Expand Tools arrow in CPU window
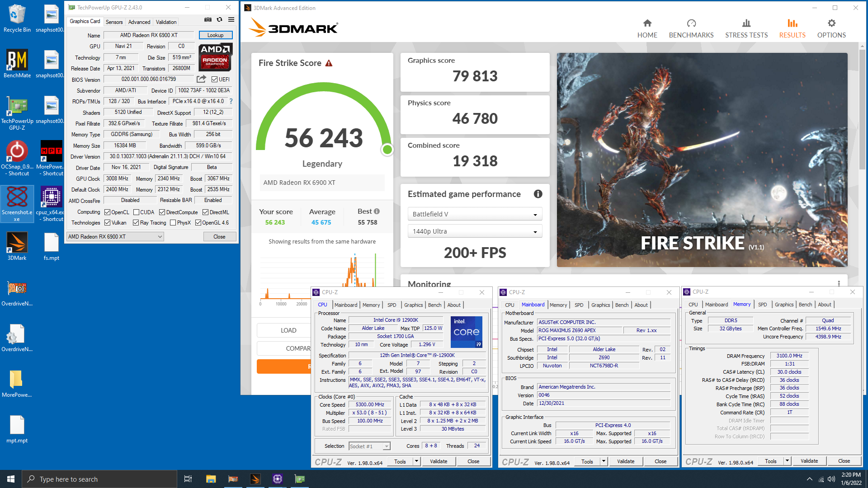This screenshot has width=868, height=488. [x=416, y=461]
